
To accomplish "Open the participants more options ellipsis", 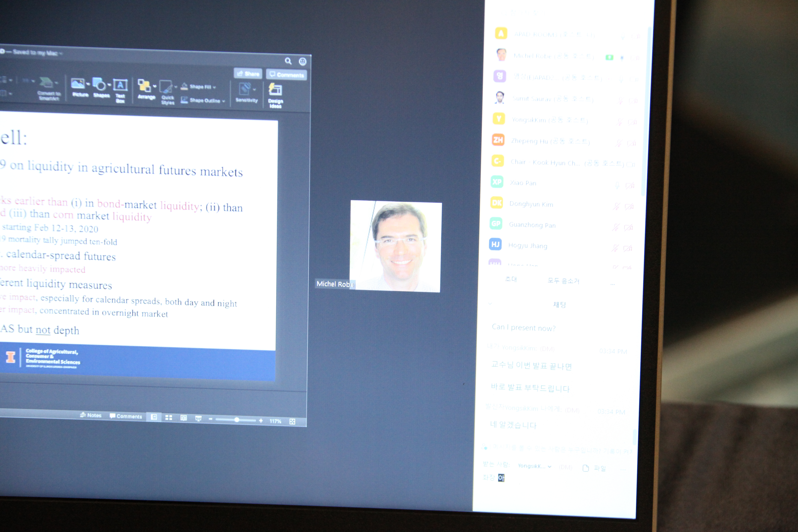I will click(x=612, y=284).
